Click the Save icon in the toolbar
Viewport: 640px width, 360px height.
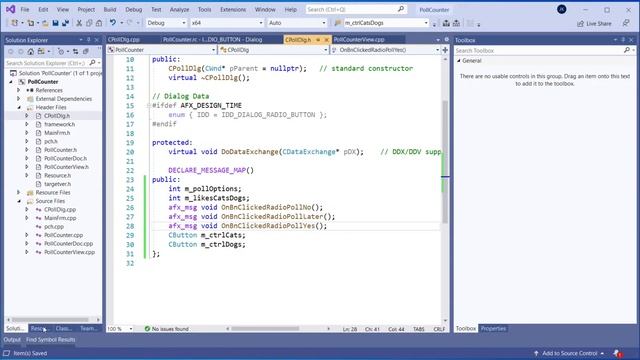56,23
